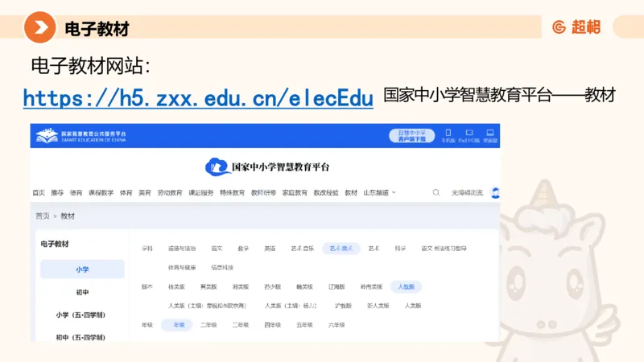Open the 特殊教育 navigation item
The image size is (644, 362).
(x=232, y=192)
